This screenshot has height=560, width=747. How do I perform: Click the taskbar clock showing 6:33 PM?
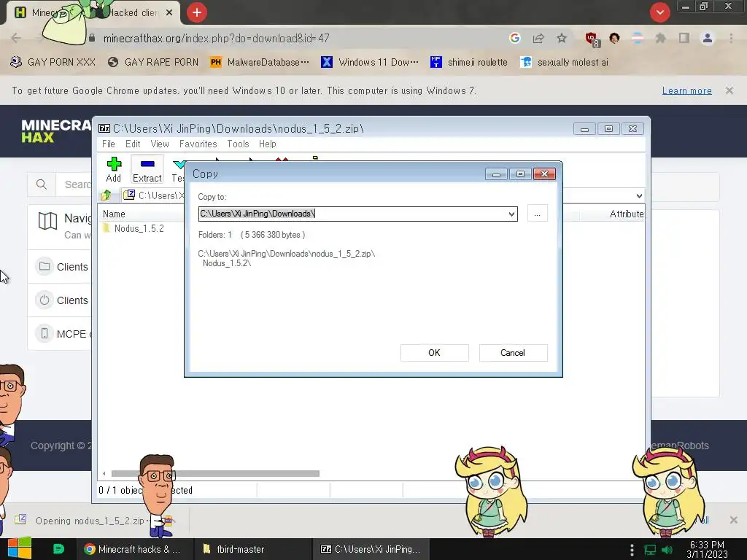coord(707,550)
